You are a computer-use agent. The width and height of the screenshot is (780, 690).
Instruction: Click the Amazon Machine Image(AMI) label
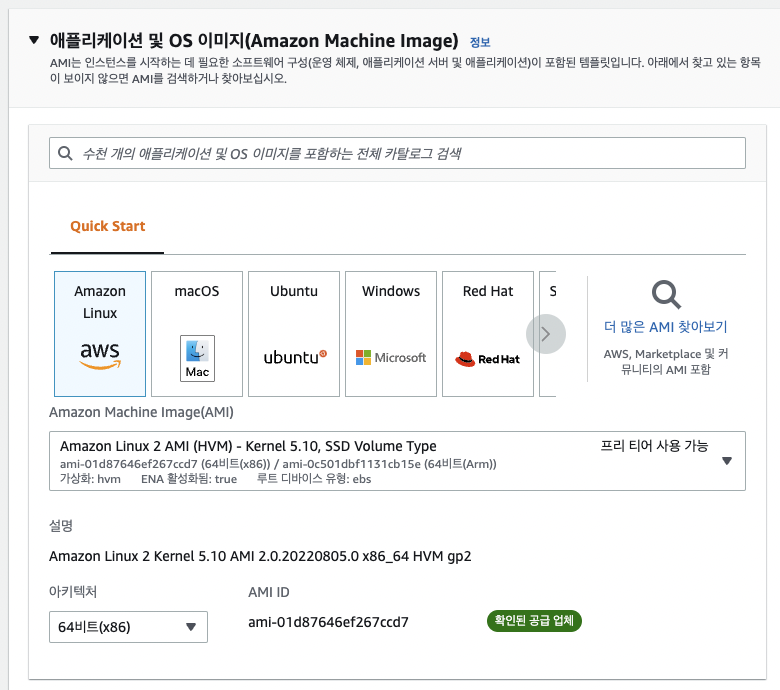[x=141, y=412]
